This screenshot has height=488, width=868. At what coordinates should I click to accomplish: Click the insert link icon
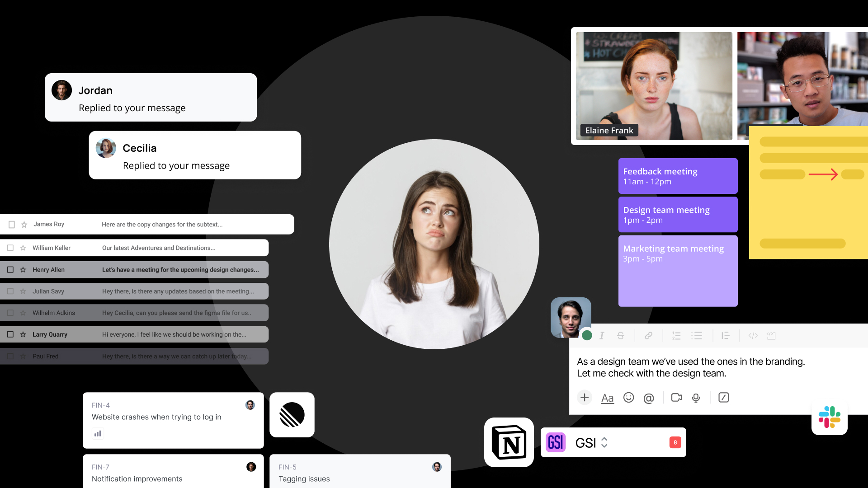[x=648, y=336]
